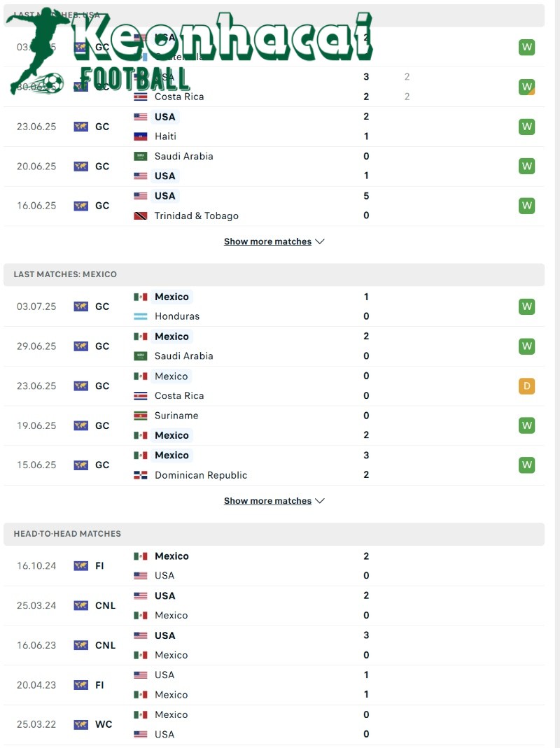Click the Trinidad & Tobago flag icon
Viewport: 560px width, 748px height.
pyautogui.click(x=141, y=216)
